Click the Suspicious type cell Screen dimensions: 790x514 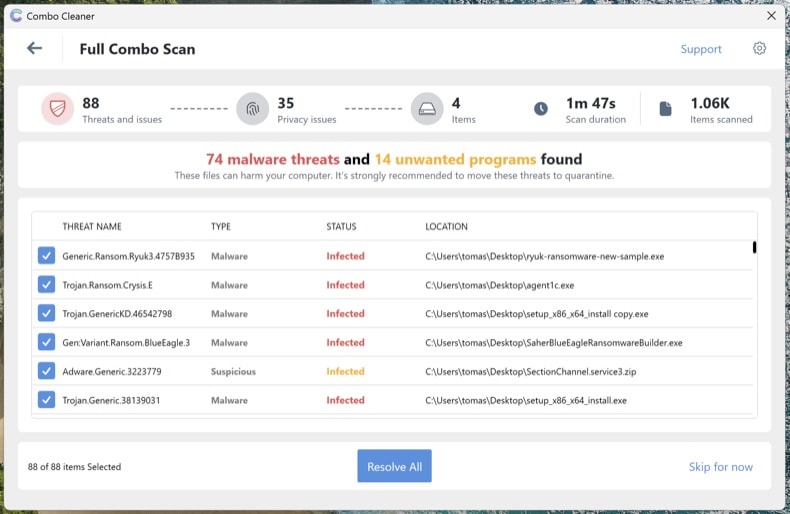[x=233, y=371]
